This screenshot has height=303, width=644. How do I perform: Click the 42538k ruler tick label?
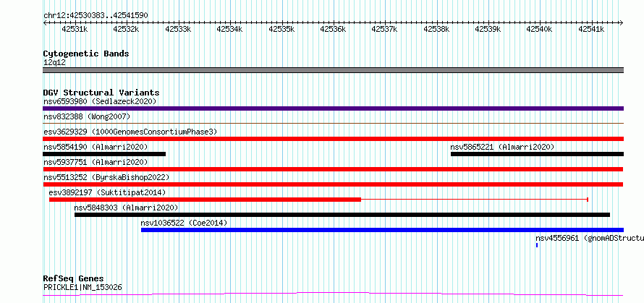click(436, 29)
